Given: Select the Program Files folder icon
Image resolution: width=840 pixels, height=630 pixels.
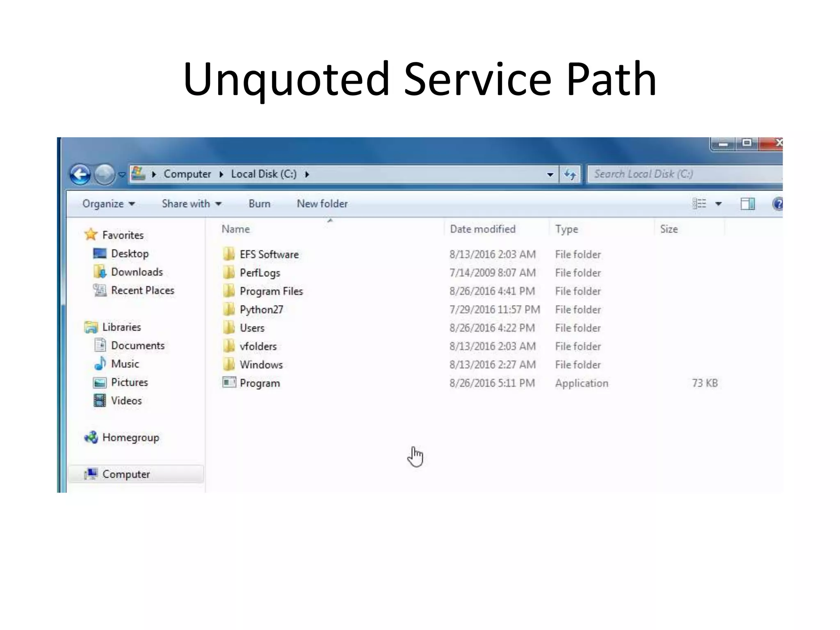Looking at the screenshot, I should coord(229,291).
